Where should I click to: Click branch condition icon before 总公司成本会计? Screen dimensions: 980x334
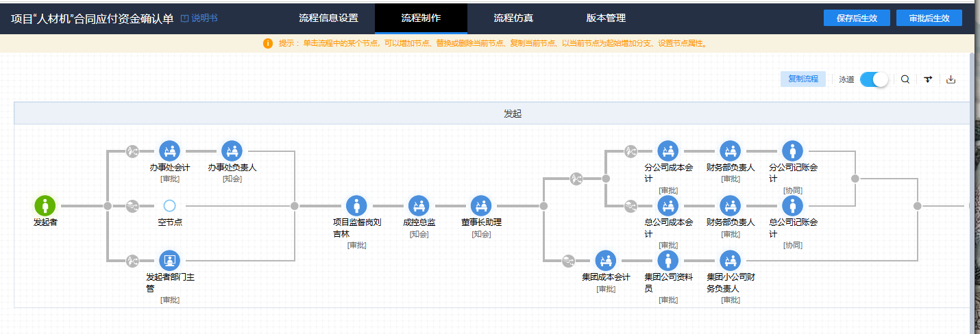(x=630, y=205)
